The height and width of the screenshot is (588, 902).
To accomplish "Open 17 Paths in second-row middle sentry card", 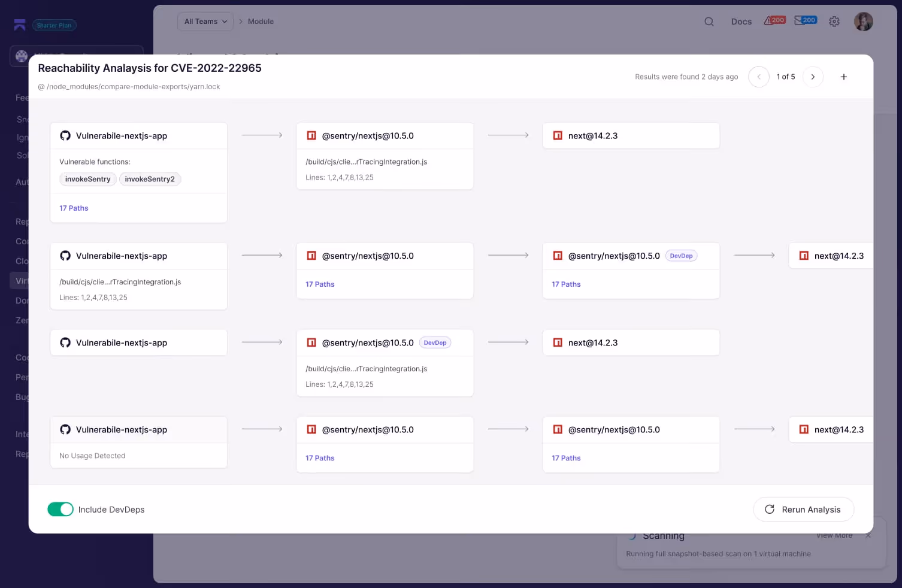I will [320, 284].
